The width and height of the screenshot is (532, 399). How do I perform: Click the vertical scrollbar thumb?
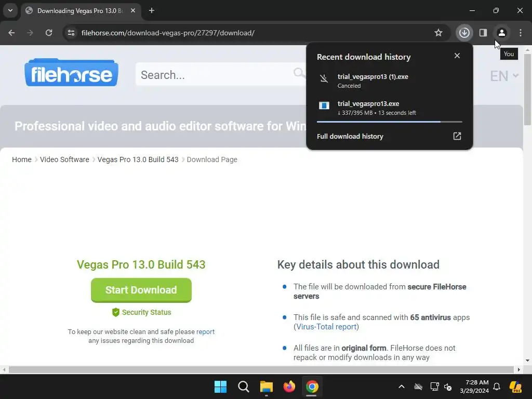527,89
